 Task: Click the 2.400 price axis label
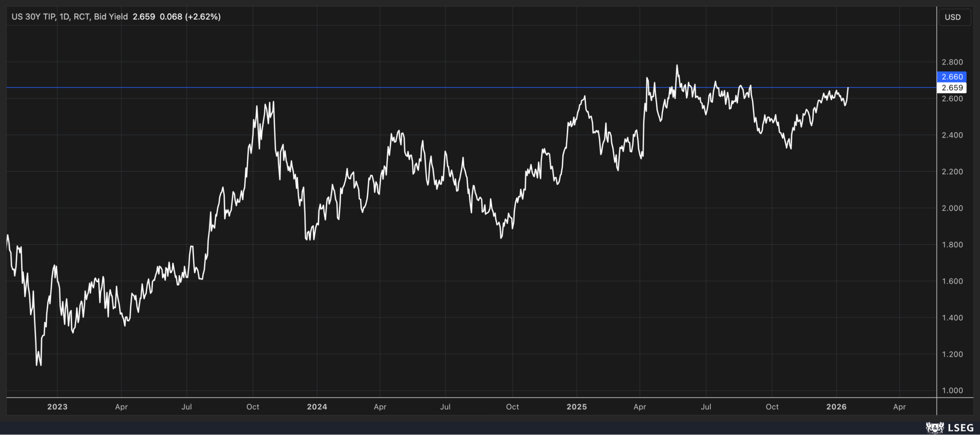[952, 135]
